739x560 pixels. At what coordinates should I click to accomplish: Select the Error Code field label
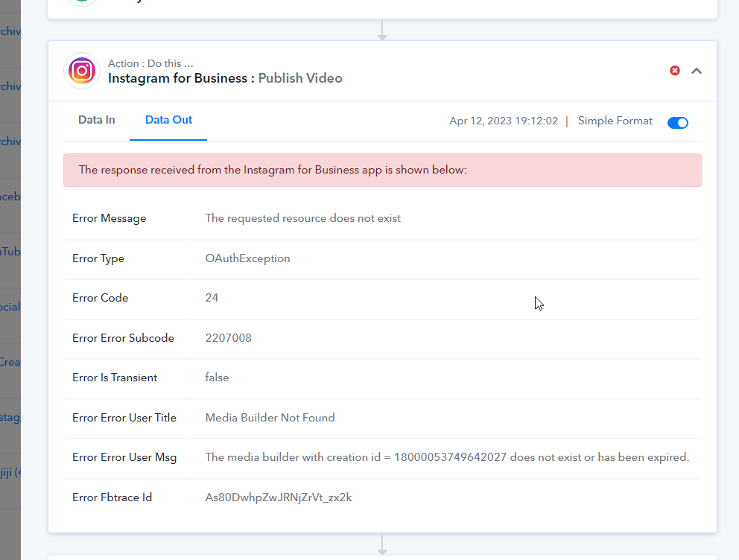101,298
